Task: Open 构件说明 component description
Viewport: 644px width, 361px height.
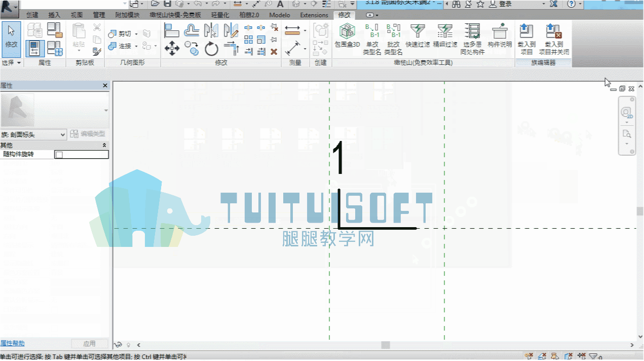Action: [500, 37]
